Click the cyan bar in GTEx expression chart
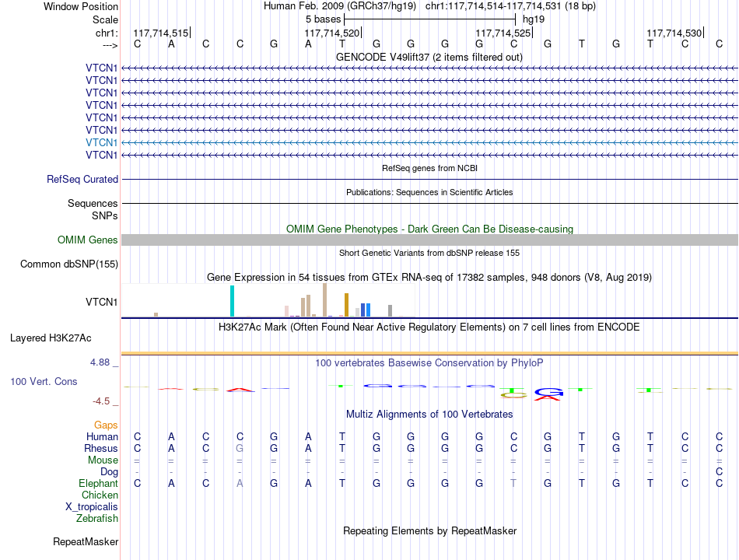This screenshot has width=739, height=560. [x=232, y=301]
